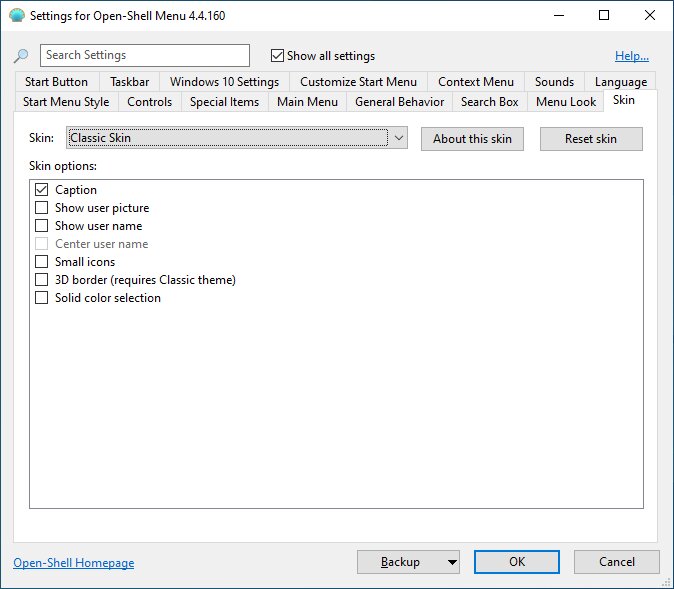674x589 pixels.
Task: Open Customize Start Menu tab
Action: click(358, 82)
